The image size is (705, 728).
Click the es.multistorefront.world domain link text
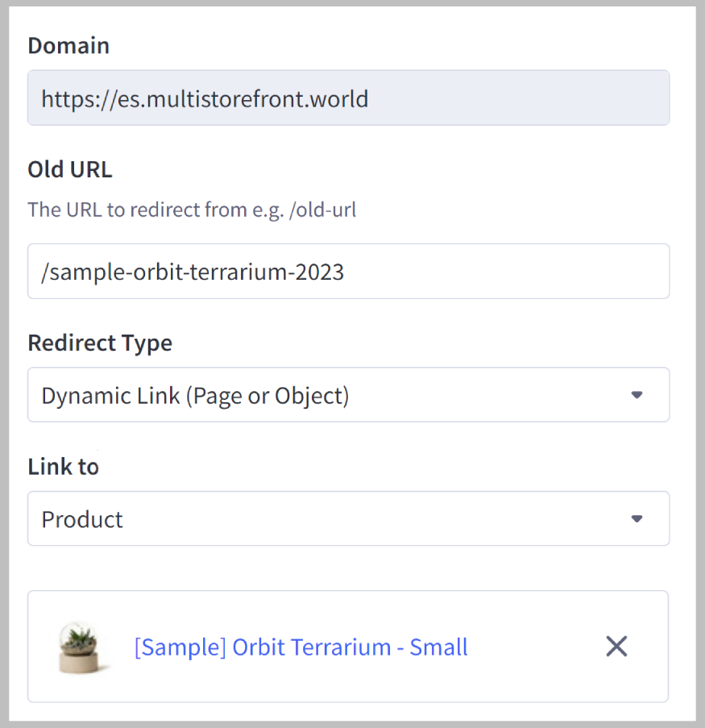point(205,98)
